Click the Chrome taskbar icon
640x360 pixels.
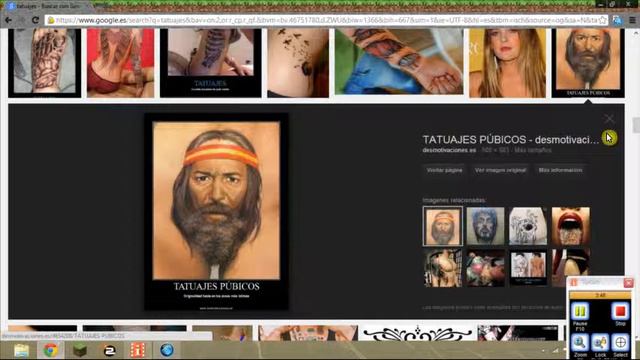[x=51, y=350]
